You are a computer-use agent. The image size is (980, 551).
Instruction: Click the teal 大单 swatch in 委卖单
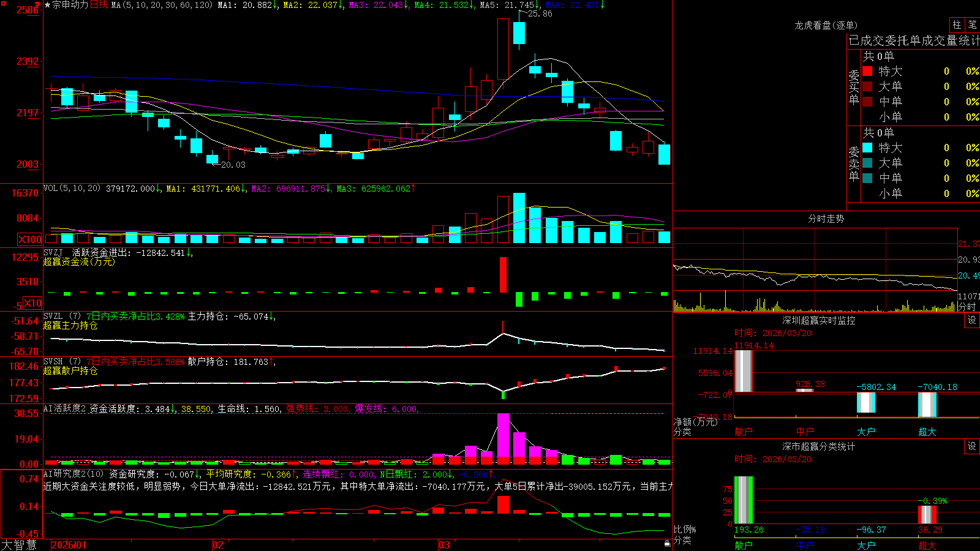pyautogui.click(x=867, y=163)
